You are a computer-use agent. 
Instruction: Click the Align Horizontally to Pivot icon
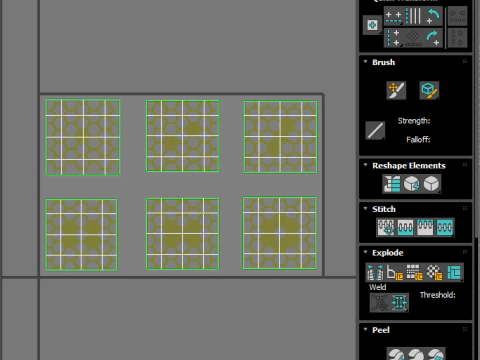coord(394,16)
